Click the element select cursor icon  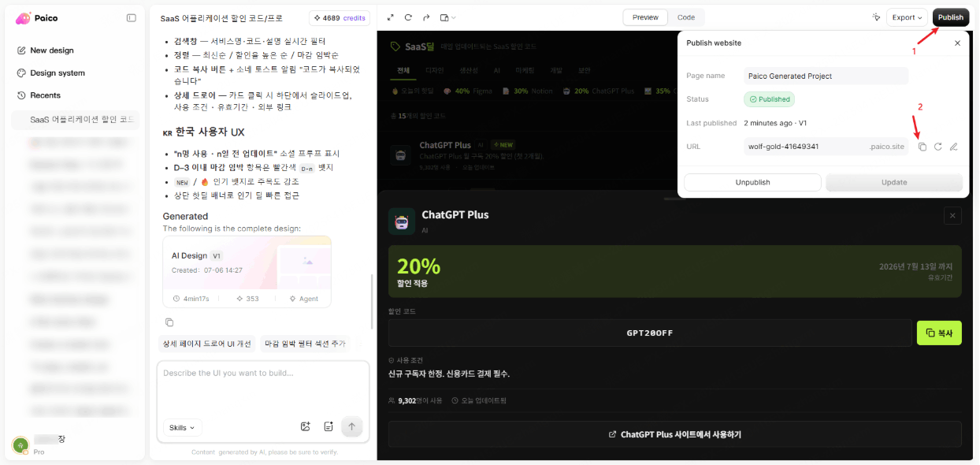875,17
